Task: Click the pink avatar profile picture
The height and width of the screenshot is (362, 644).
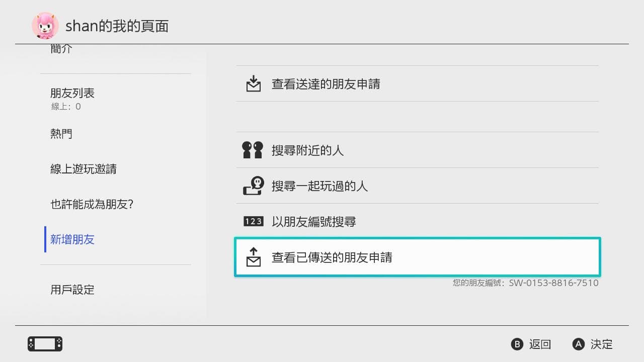Action: pos(45,26)
